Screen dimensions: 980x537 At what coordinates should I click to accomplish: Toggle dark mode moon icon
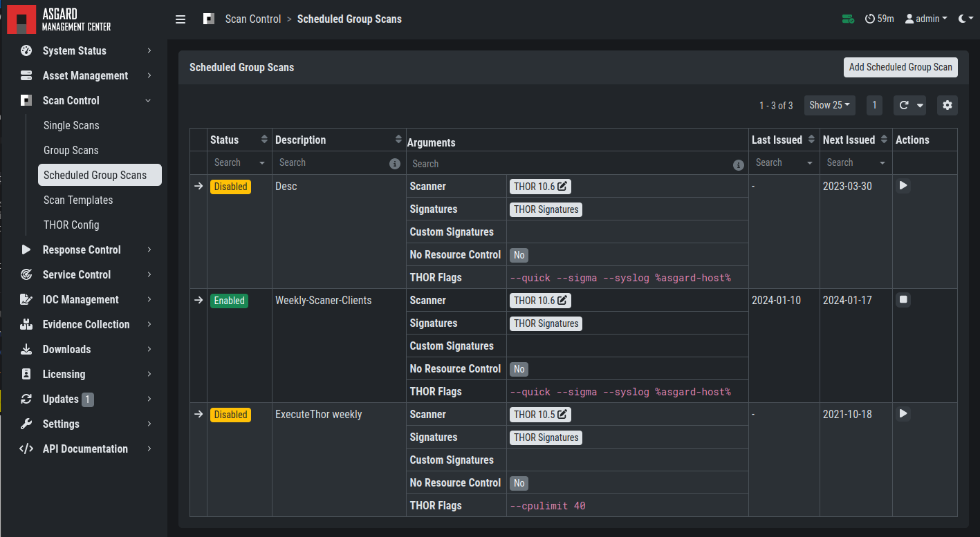(x=965, y=19)
